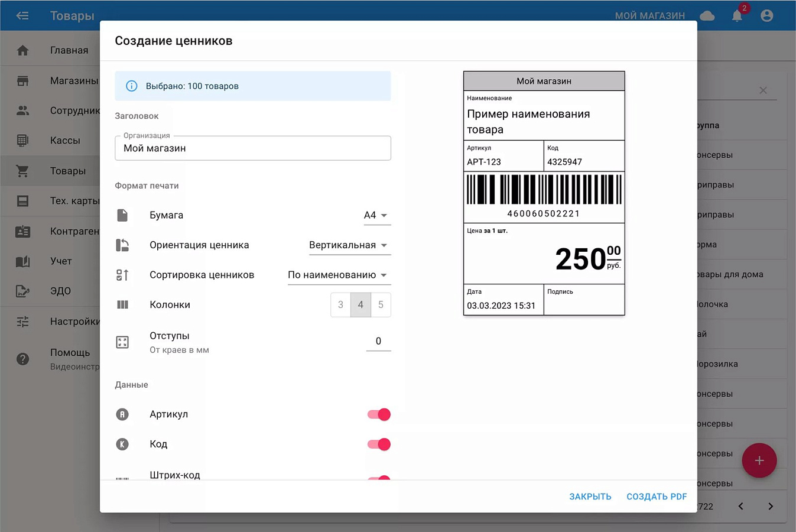Toggle the Код switch
The height and width of the screenshot is (532, 796).
pyautogui.click(x=379, y=444)
